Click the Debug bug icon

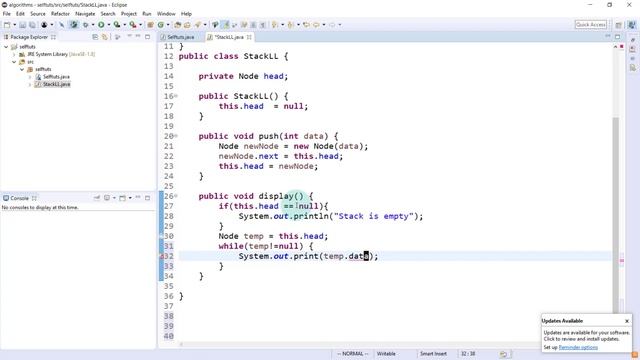[85, 25]
